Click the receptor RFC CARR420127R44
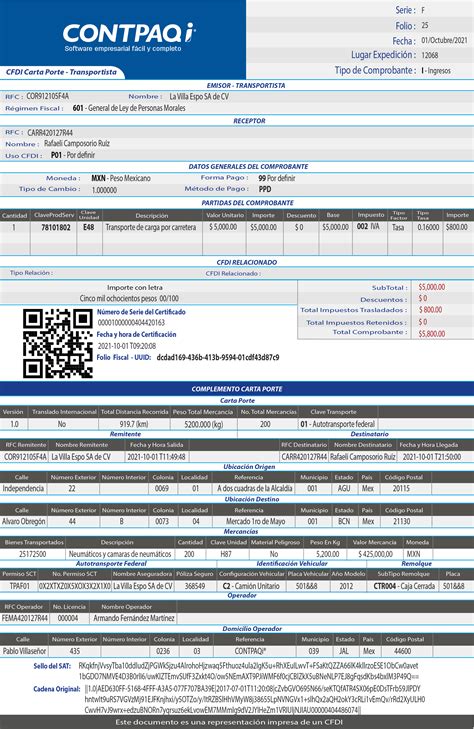The image size is (474, 729). coord(50,133)
